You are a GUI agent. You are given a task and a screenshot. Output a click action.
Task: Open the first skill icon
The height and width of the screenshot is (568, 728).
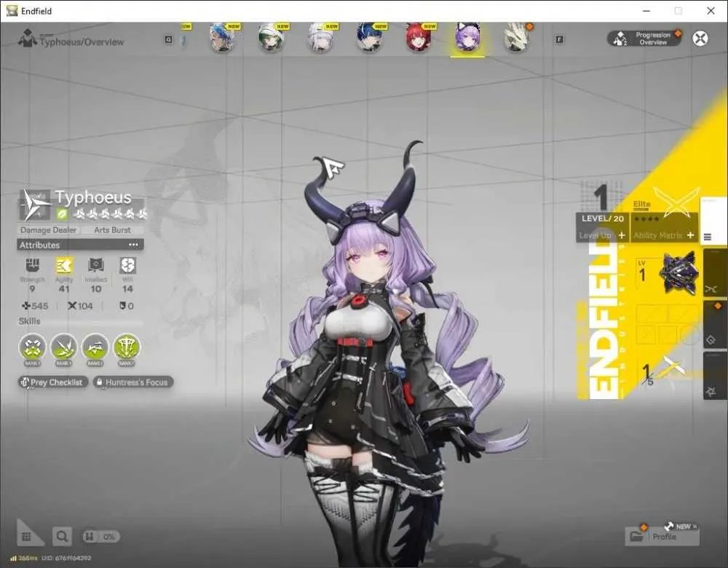click(33, 347)
